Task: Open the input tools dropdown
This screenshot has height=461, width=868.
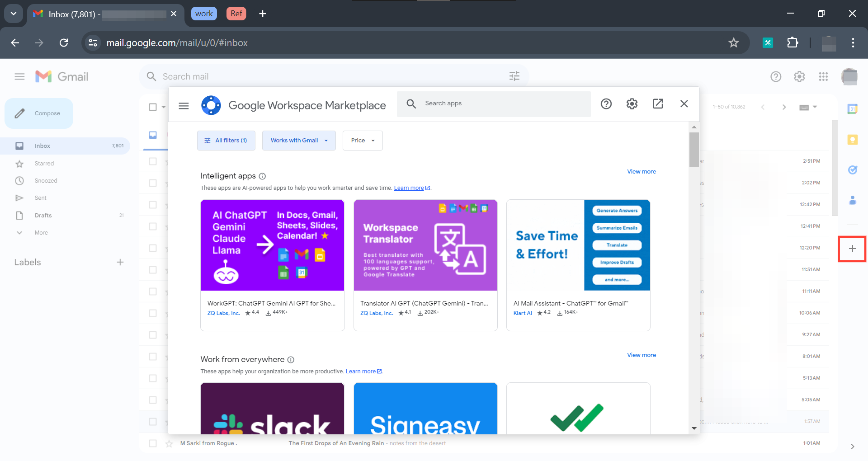Action: tap(808, 107)
